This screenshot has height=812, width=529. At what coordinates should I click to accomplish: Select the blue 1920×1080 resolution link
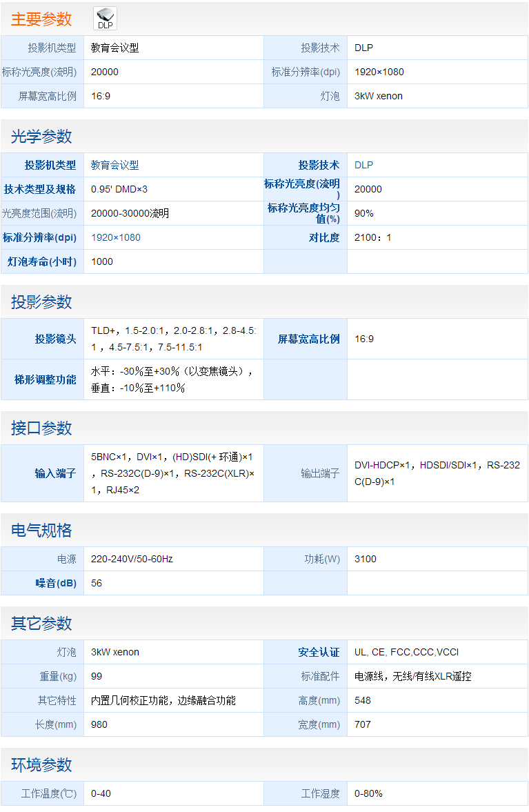(115, 237)
